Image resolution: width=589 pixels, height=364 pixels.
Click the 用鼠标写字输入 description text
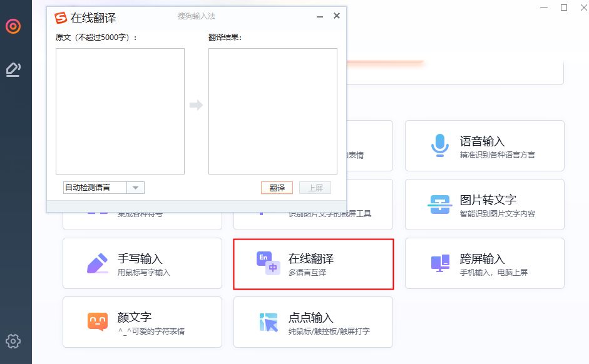tap(143, 273)
